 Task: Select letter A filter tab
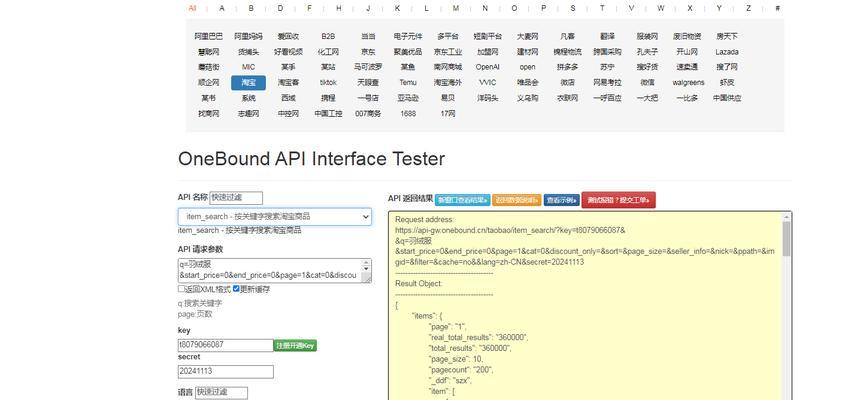click(222, 8)
